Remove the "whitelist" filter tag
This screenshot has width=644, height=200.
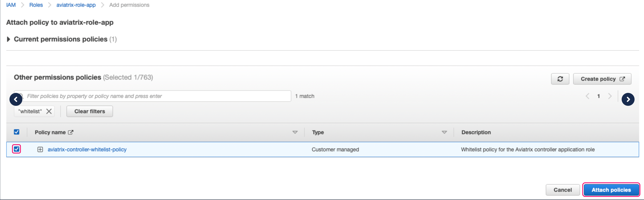pyautogui.click(x=49, y=111)
